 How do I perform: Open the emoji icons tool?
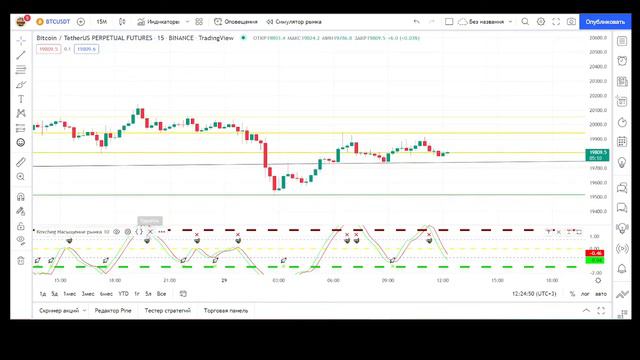(x=21, y=142)
